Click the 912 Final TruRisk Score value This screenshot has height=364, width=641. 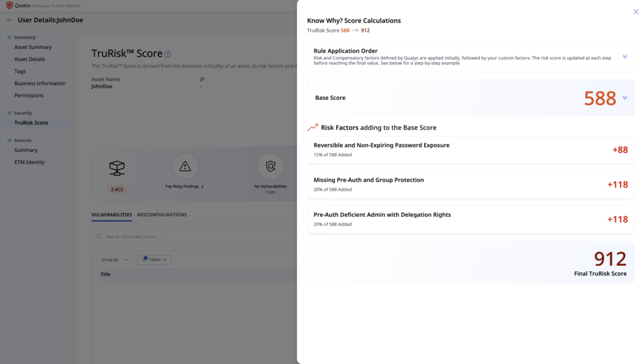tap(610, 259)
